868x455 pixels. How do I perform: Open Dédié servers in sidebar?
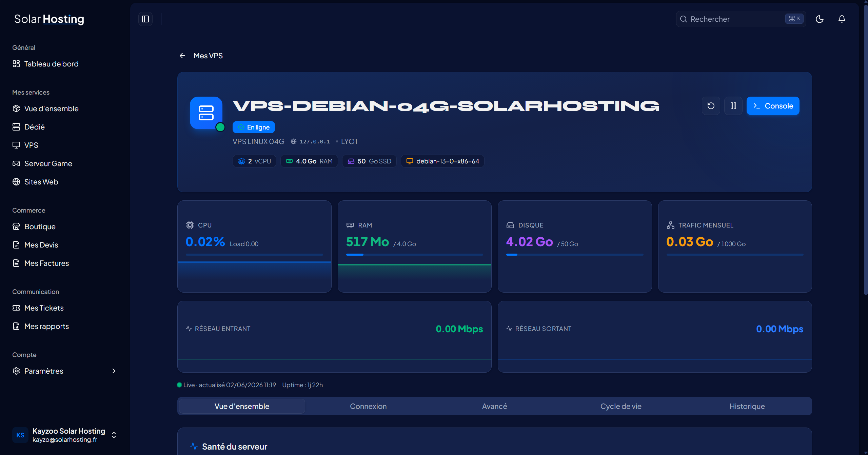pyautogui.click(x=65, y=127)
